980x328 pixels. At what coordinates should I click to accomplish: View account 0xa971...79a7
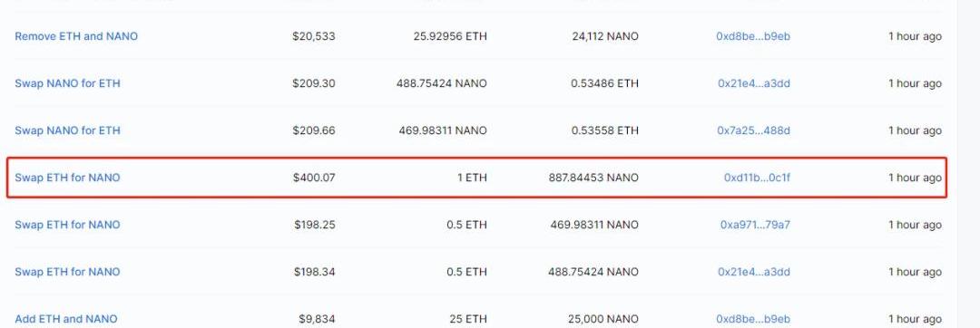coord(755,225)
